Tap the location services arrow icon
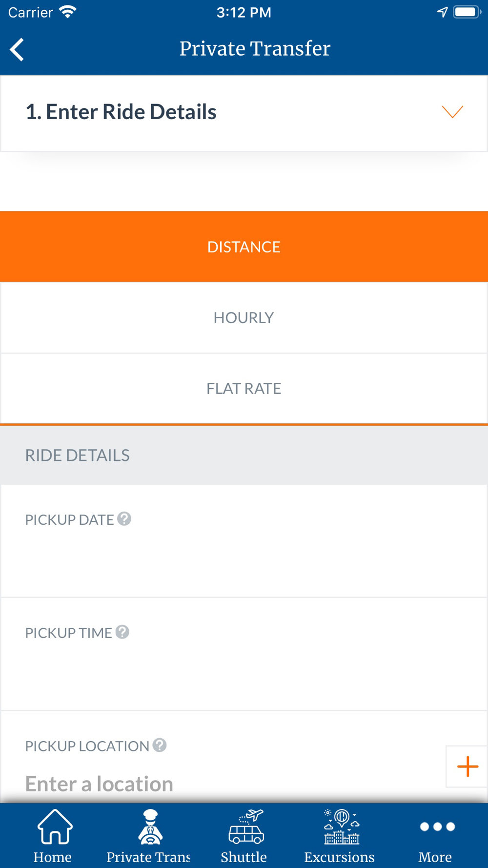This screenshot has width=488, height=868. (x=442, y=12)
